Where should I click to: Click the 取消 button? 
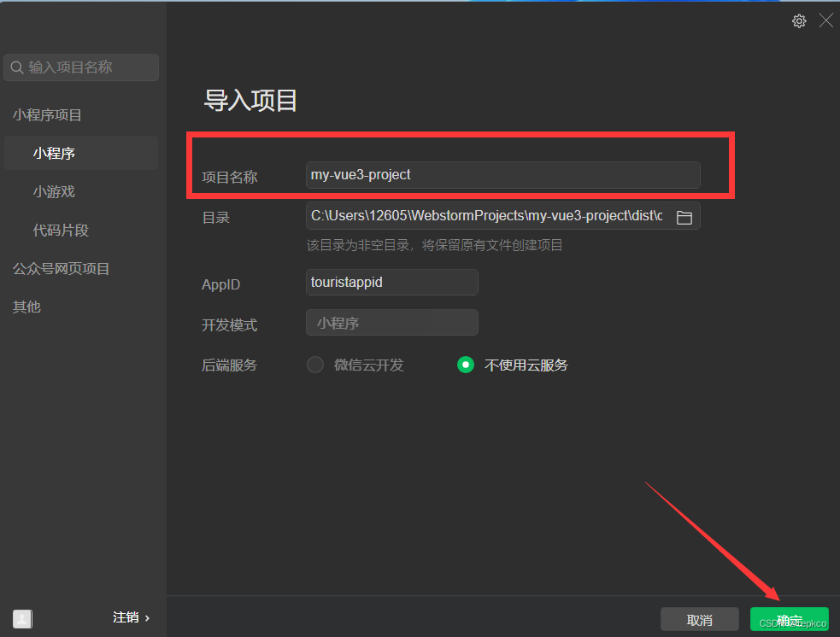700,619
